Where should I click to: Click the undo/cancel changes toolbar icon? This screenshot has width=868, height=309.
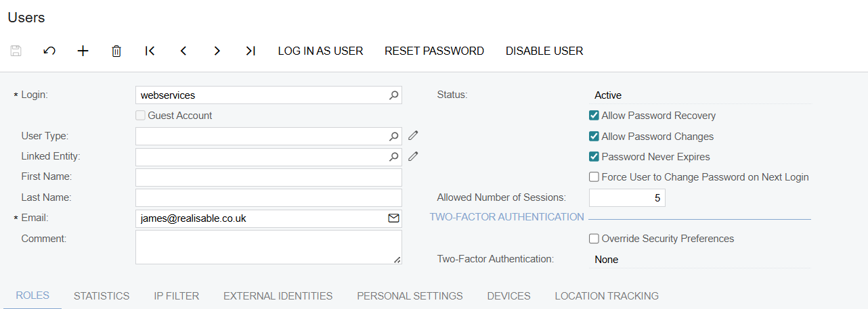[x=49, y=51]
